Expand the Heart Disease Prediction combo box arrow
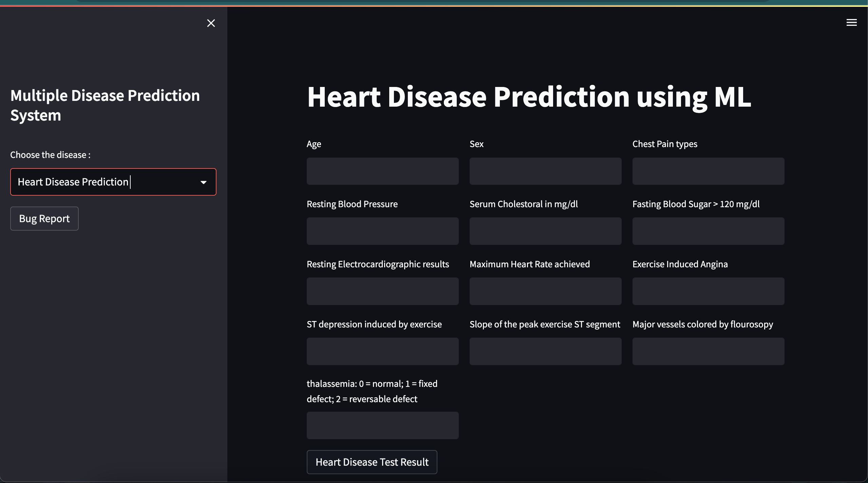Screen dimensions: 868x483 [x=204, y=182]
